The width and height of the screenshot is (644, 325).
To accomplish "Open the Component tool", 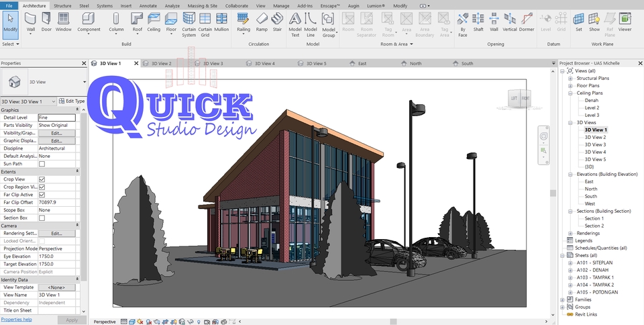I will (89, 23).
